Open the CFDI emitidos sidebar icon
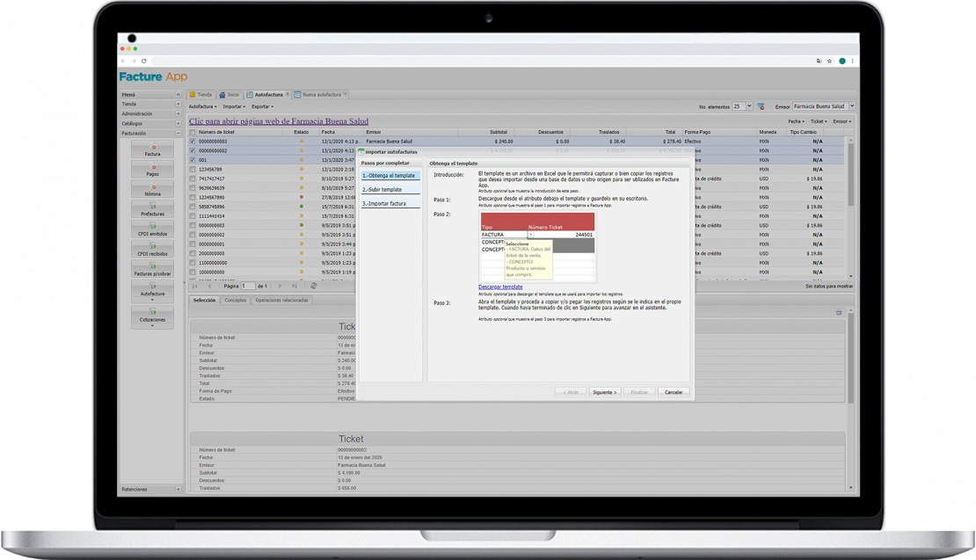The image size is (976, 560). click(x=152, y=229)
